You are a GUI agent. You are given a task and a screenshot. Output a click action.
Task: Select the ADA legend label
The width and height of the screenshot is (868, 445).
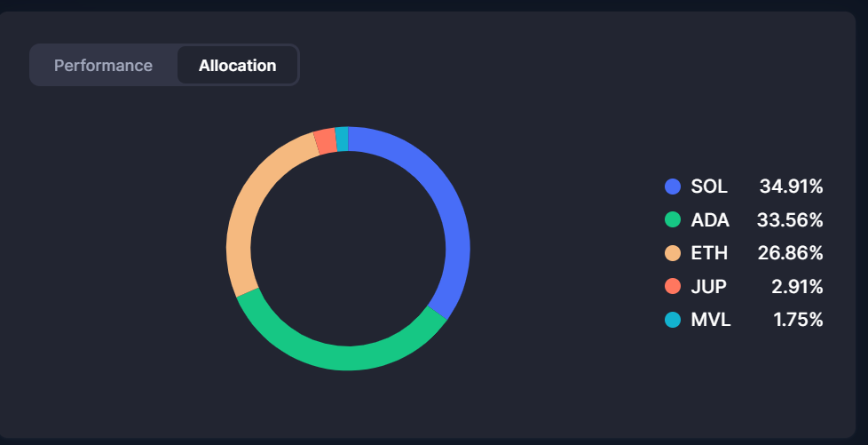coord(710,219)
